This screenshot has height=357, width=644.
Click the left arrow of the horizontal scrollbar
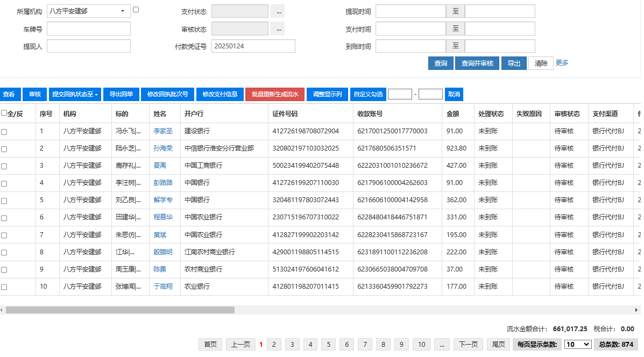click(2, 310)
